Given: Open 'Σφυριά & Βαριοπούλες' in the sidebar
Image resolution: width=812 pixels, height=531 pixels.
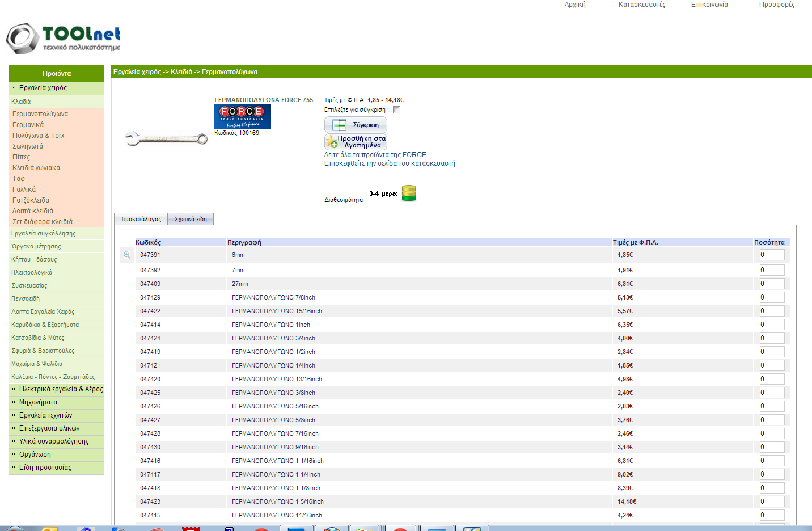Looking at the screenshot, I should click(43, 351).
